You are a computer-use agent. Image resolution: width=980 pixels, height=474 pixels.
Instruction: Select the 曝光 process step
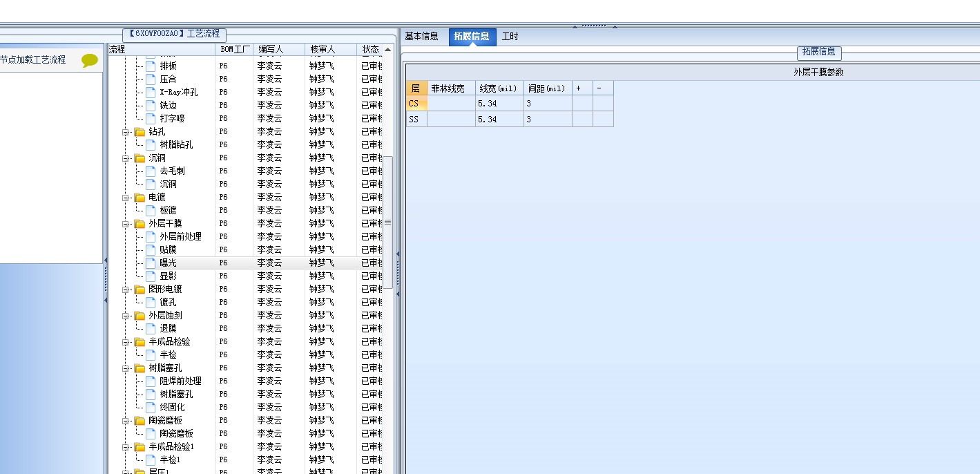[x=168, y=263]
